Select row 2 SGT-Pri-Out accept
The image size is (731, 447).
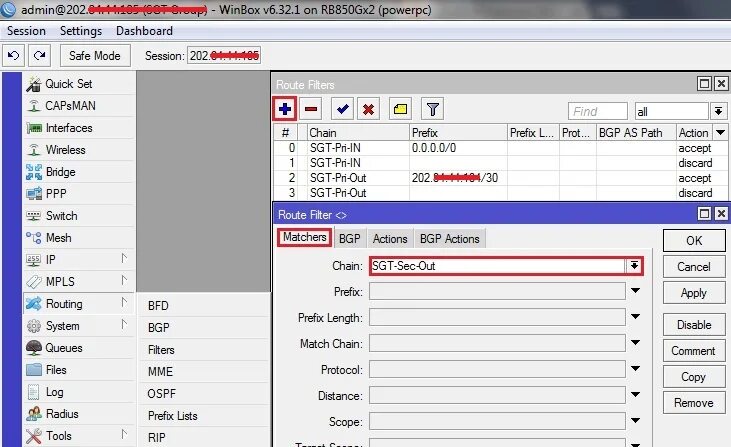click(500, 178)
